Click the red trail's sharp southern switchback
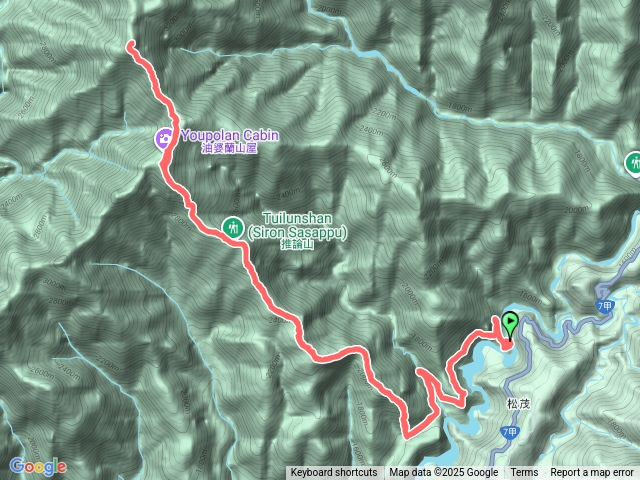 pos(407,437)
